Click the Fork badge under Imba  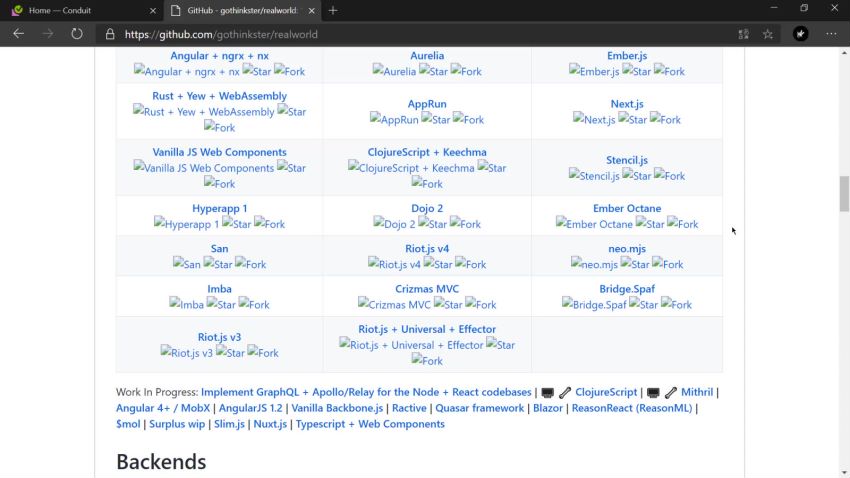[x=254, y=304]
